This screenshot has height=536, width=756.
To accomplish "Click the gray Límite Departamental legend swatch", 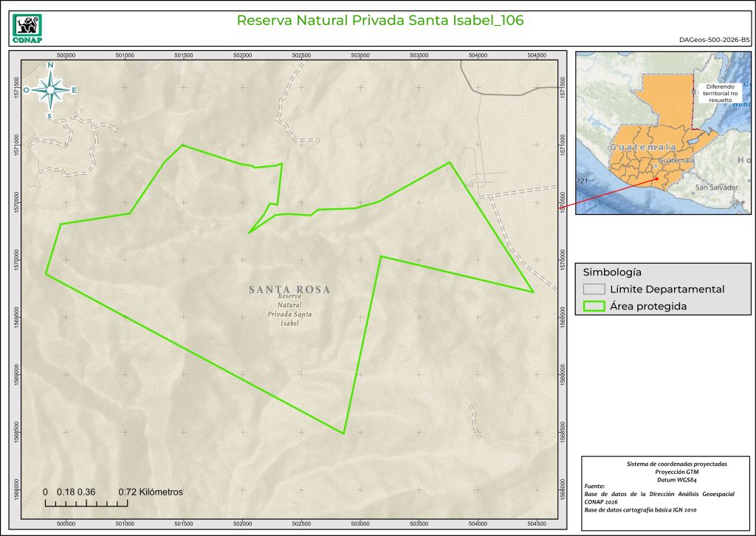I will (x=593, y=289).
